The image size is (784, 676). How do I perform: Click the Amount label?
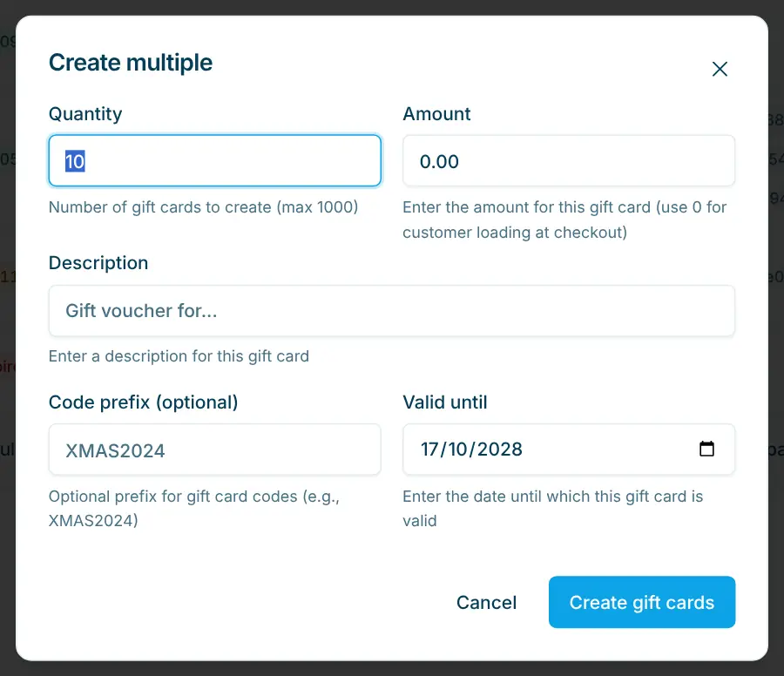[436, 114]
